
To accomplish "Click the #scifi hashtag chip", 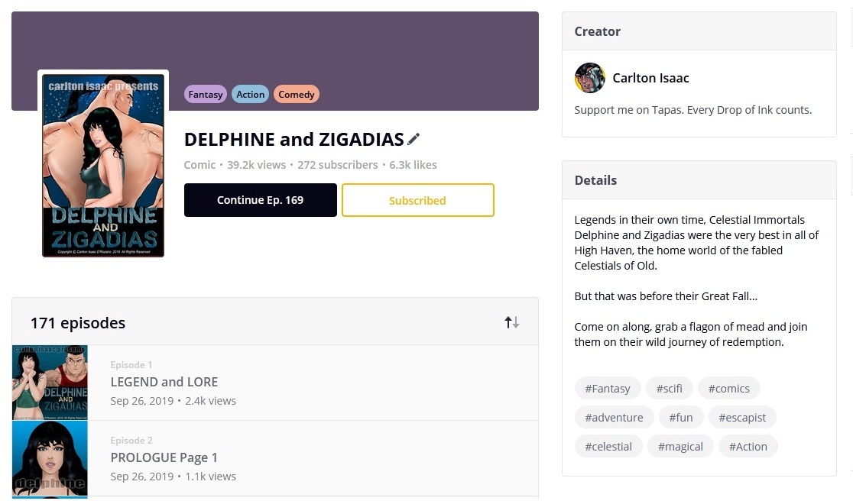I will click(669, 389).
